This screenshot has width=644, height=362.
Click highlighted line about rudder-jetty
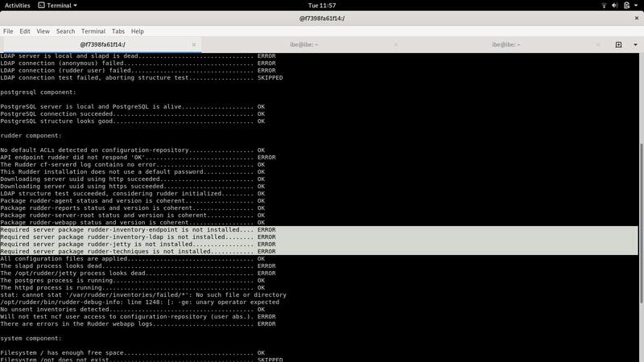point(138,244)
